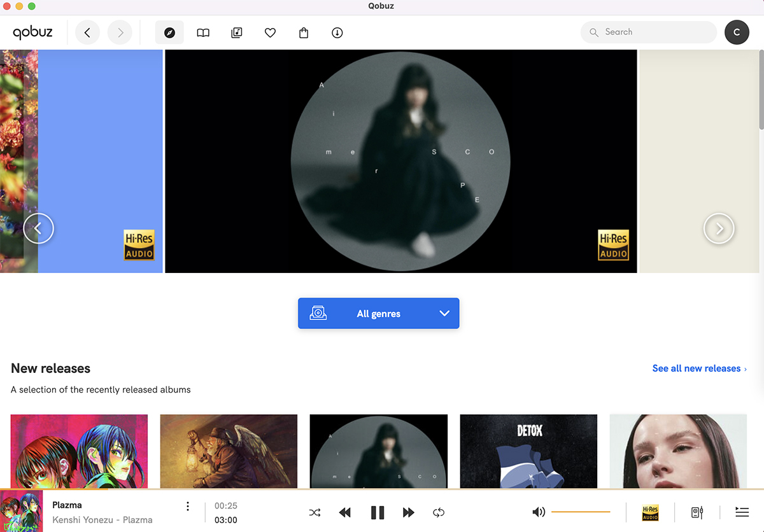Show previous carousel slide

[x=38, y=228]
